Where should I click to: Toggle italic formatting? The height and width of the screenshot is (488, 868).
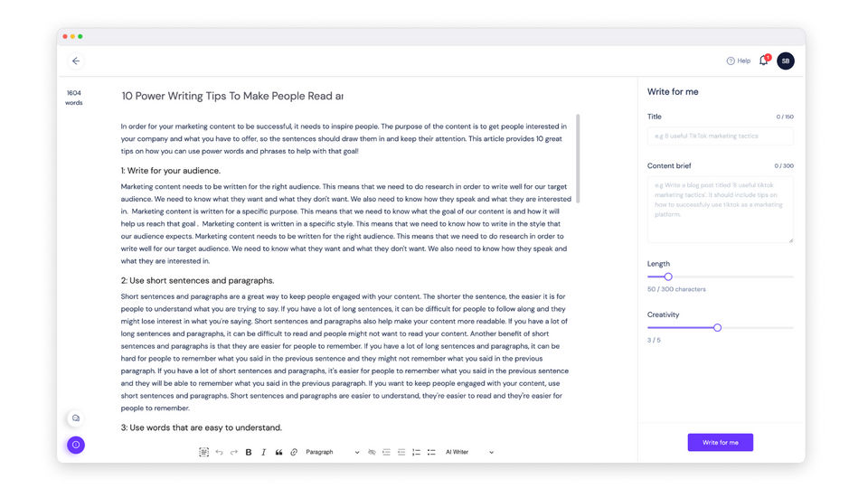pos(263,452)
